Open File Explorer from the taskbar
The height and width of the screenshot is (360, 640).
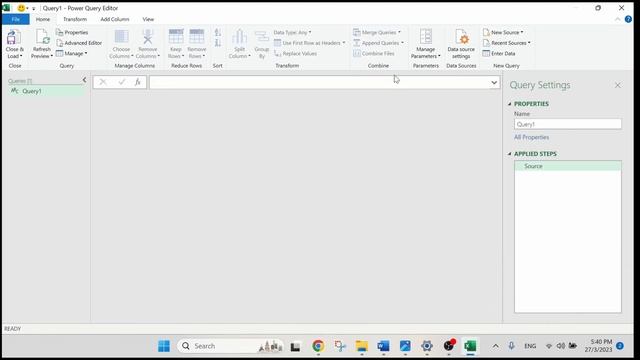[362, 346]
